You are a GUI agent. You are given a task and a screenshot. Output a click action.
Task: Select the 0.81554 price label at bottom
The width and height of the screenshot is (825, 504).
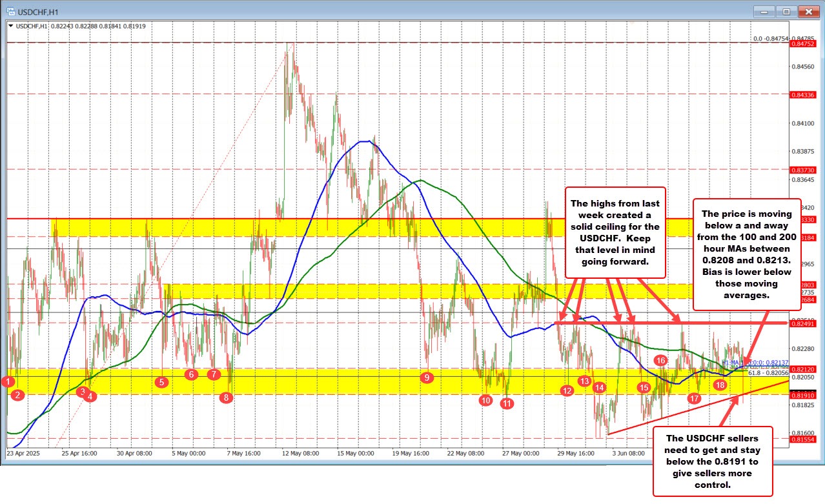point(803,439)
